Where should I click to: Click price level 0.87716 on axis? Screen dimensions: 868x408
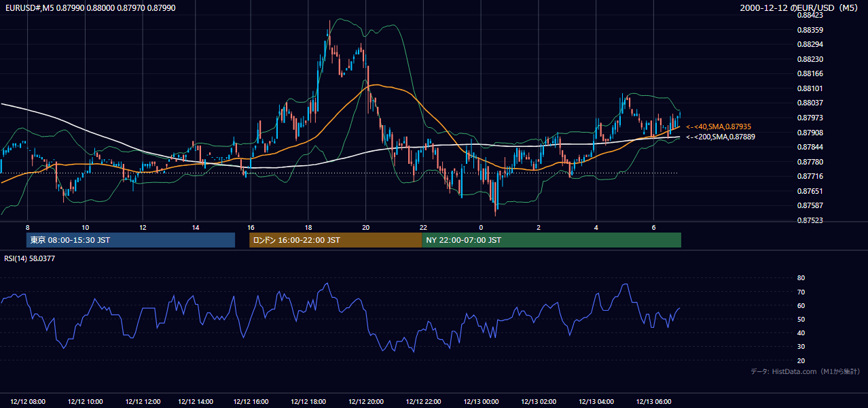pyautogui.click(x=810, y=176)
